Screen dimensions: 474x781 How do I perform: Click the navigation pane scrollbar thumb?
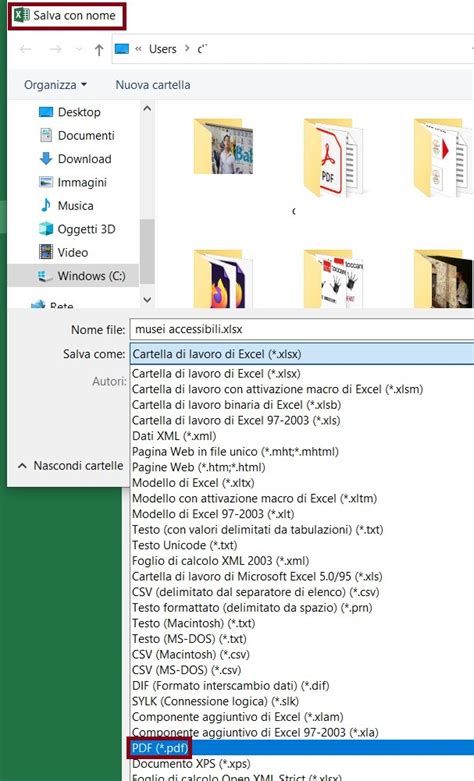[x=147, y=253]
